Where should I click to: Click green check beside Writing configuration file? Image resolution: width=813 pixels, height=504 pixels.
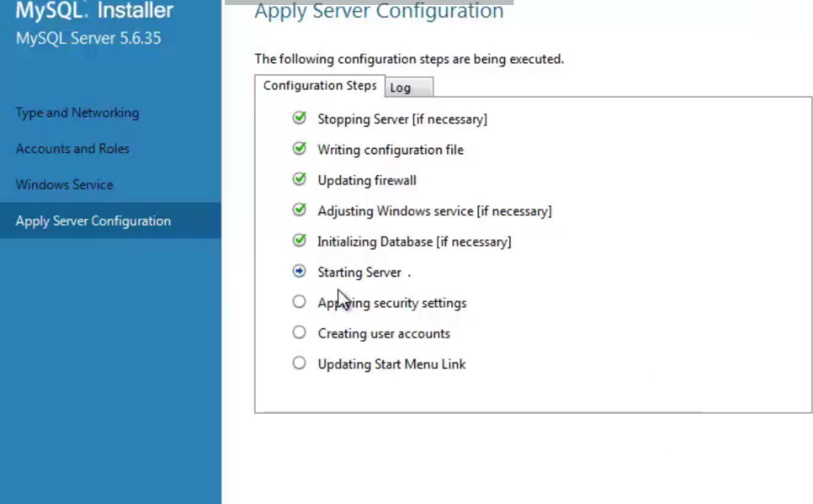coord(299,149)
